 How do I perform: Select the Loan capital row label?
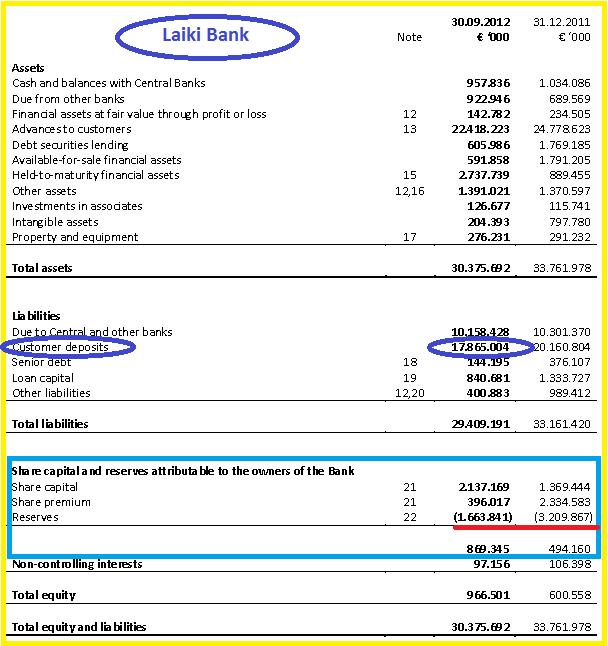[43, 378]
